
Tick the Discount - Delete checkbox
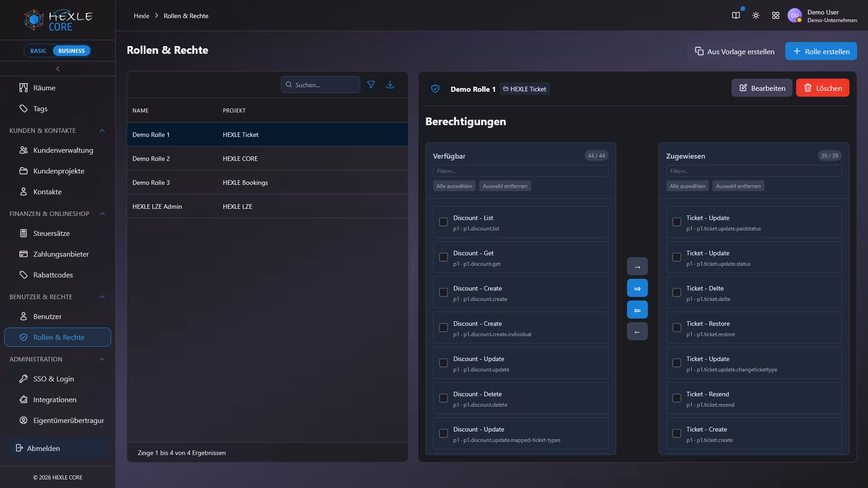coord(443,398)
